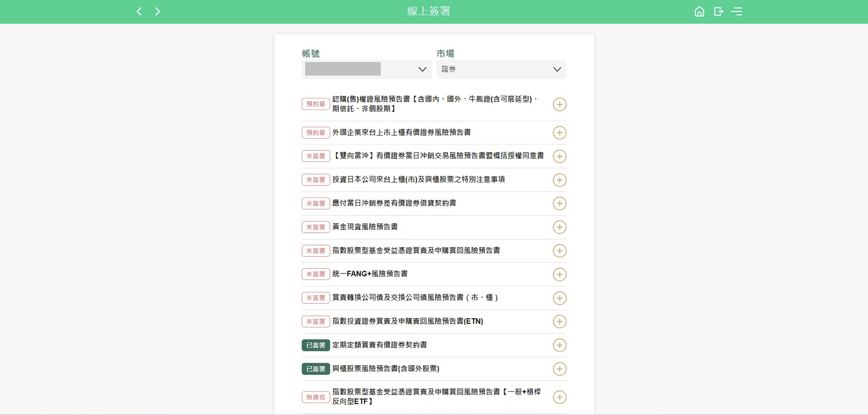Click 未簽署 badge beside 買賣轉換公司債 document
Screen dimensions: 868x415
(x=316, y=298)
